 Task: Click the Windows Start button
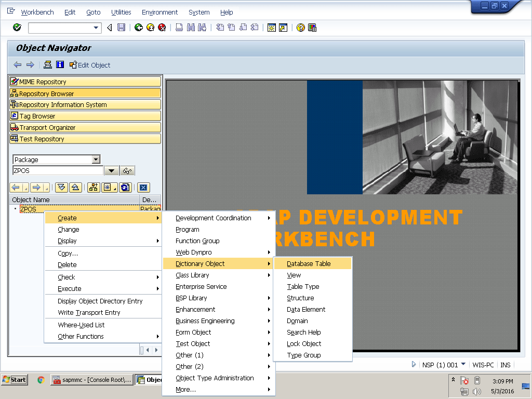point(15,380)
